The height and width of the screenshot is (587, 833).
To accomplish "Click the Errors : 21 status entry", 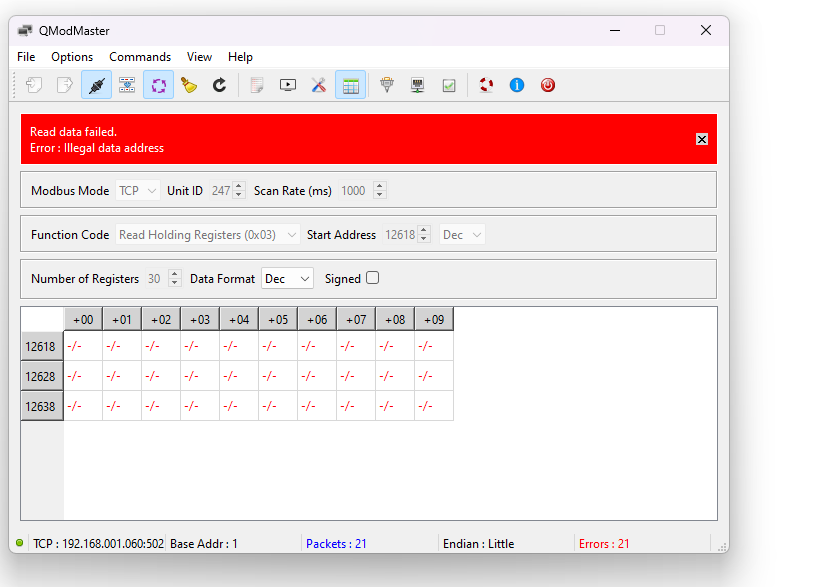I will [x=604, y=543].
